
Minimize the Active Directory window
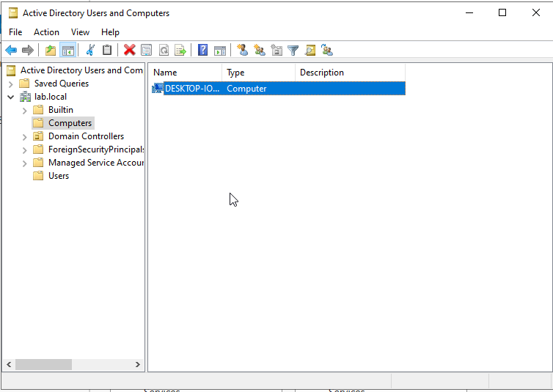point(469,12)
